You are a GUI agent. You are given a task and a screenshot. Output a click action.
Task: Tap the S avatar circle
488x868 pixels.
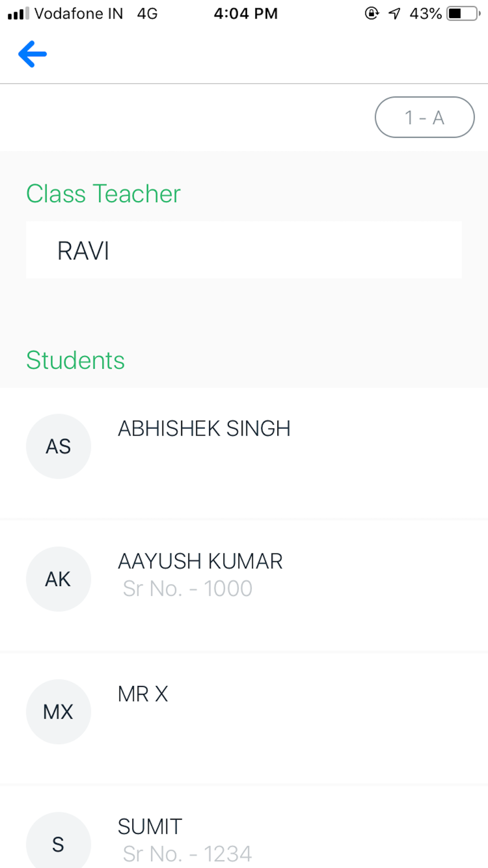click(x=59, y=843)
